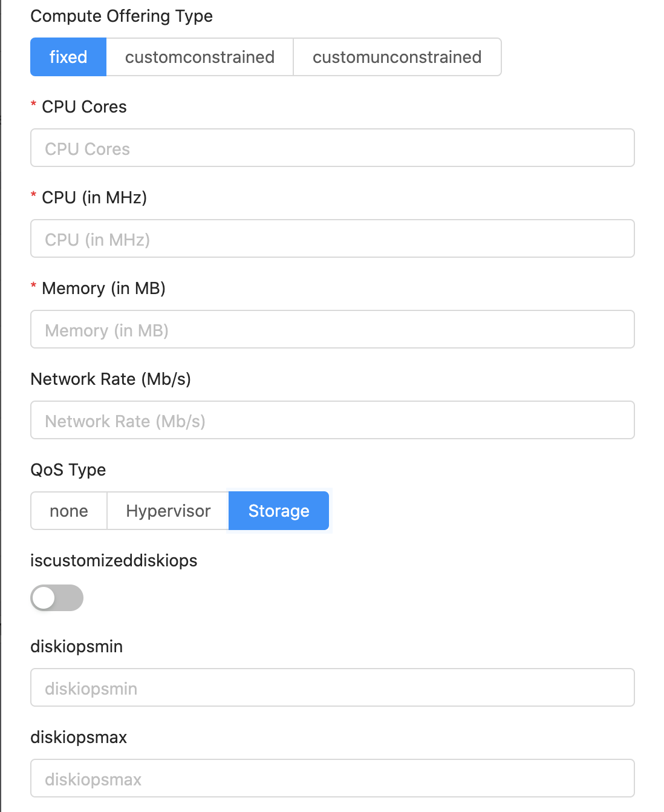The height and width of the screenshot is (812, 664).
Task: Select the "customunconstrained" compute offering type
Action: click(397, 57)
